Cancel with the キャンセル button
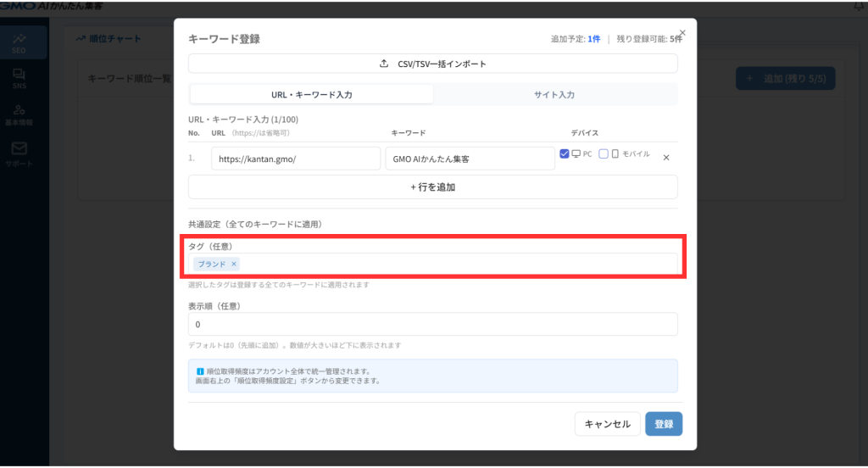Screen dimensions: 868x468 [x=607, y=424]
